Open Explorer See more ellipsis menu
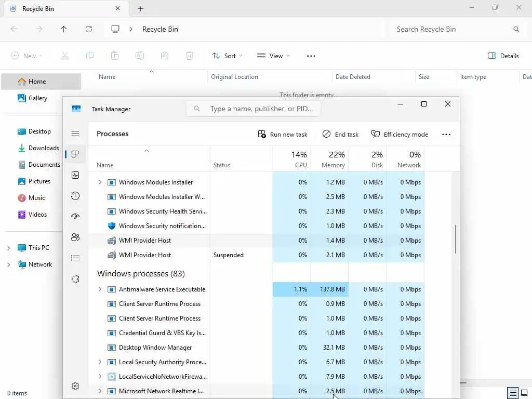The height and width of the screenshot is (399, 532). tap(311, 56)
